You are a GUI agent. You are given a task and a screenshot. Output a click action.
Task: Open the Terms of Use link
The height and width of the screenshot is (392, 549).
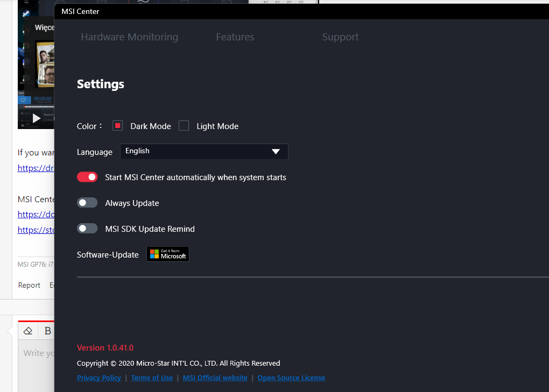(x=152, y=377)
